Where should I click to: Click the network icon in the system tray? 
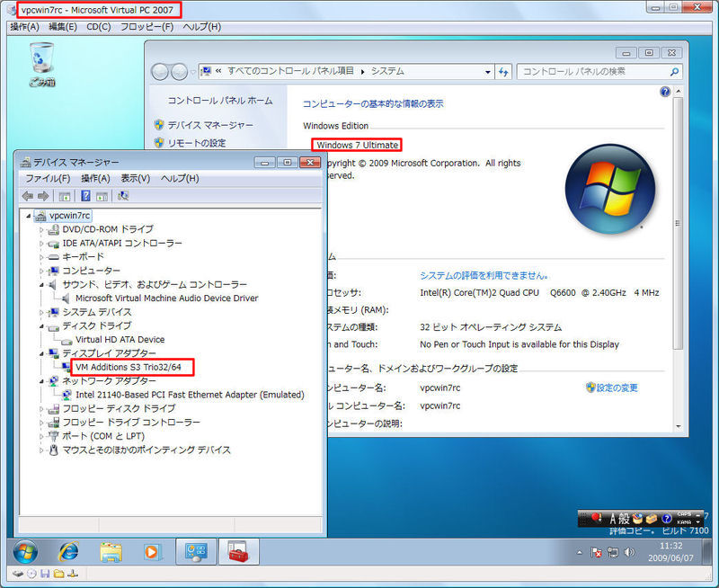click(x=613, y=553)
